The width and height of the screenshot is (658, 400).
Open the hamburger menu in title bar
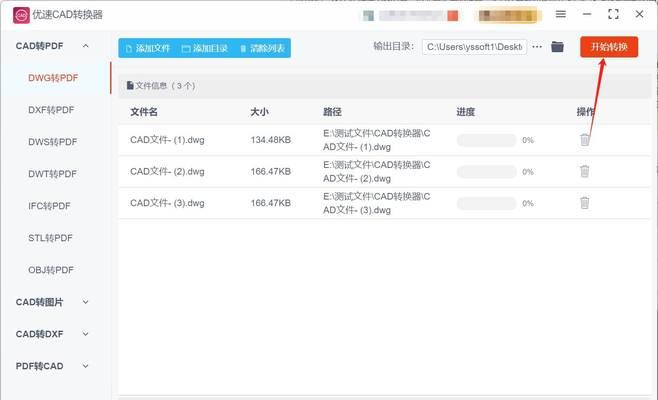561,14
